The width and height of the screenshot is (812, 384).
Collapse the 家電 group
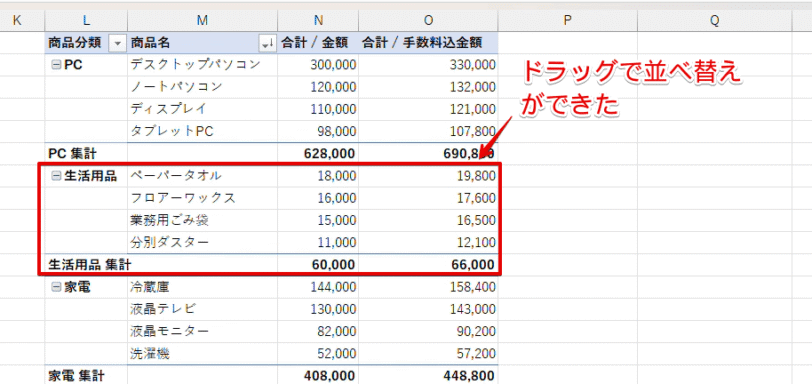click(56, 288)
